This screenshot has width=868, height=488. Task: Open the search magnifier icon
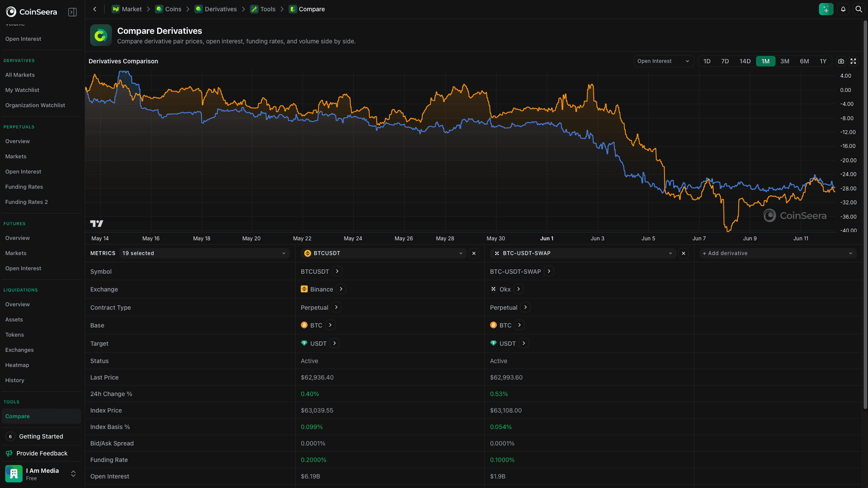coord(858,9)
